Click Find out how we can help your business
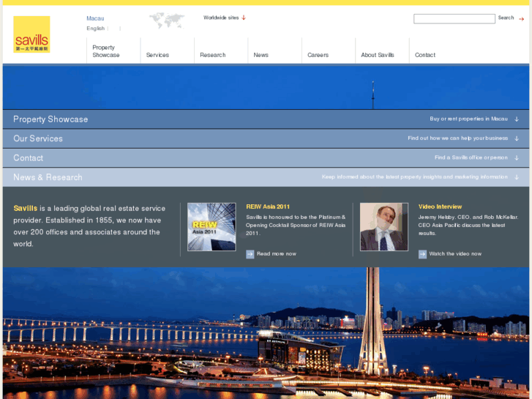 pos(457,138)
